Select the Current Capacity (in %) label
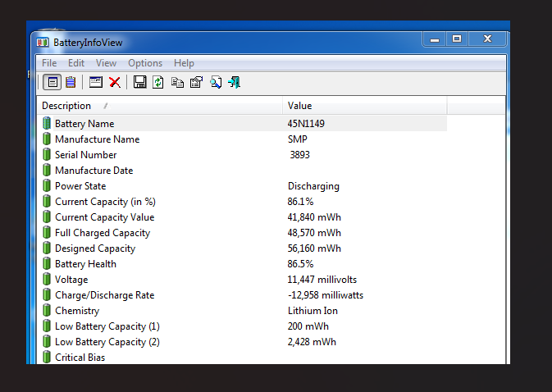 coord(105,202)
